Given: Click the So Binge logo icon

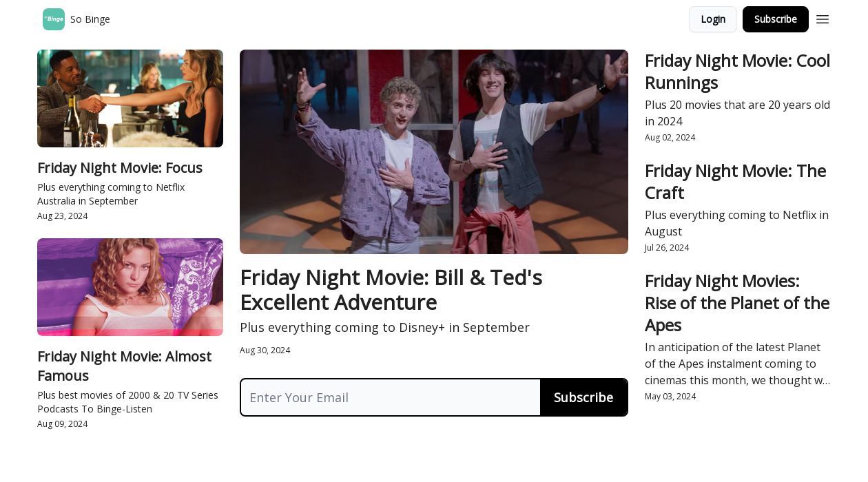Looking at the screenshot, I should click(x=54, y=19).
